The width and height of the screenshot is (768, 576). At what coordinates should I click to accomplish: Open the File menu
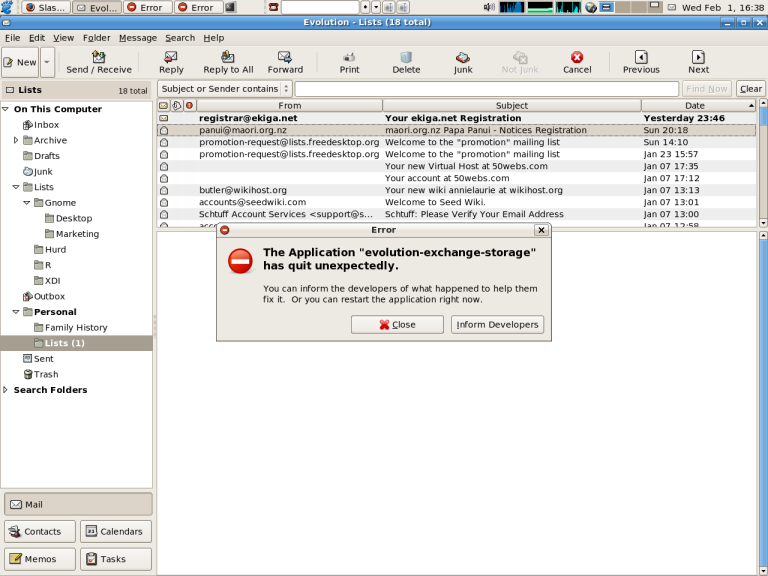[12, 38]
